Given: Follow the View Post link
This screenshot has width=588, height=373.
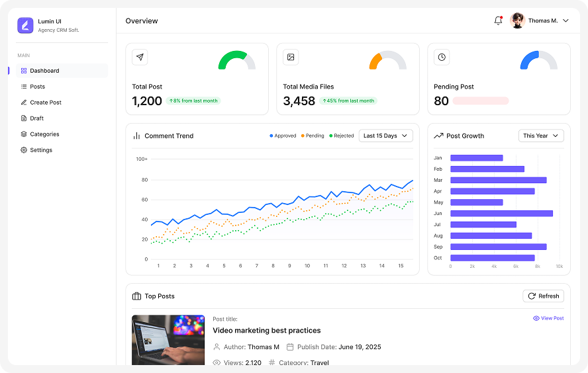Looking at the screenshot, I should (548, 318).
